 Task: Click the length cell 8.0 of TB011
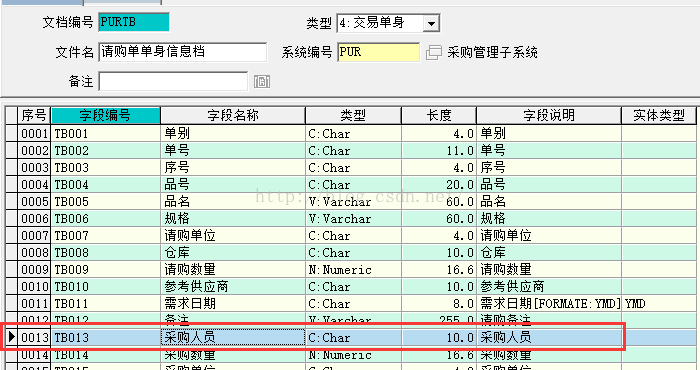(439, 303)
